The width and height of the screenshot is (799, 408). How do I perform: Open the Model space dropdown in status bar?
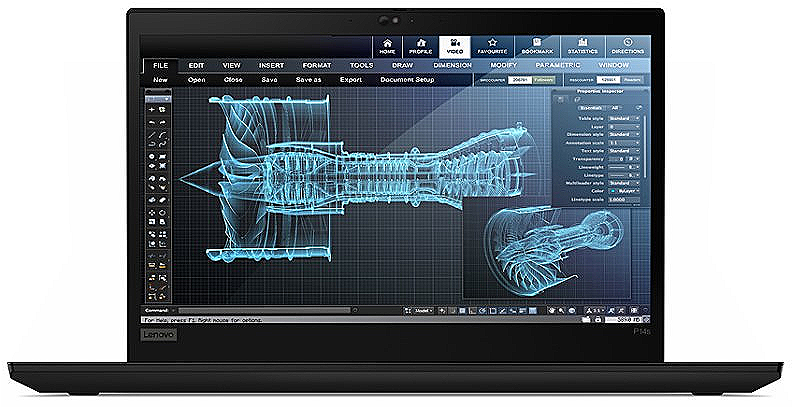pos(426,313)
